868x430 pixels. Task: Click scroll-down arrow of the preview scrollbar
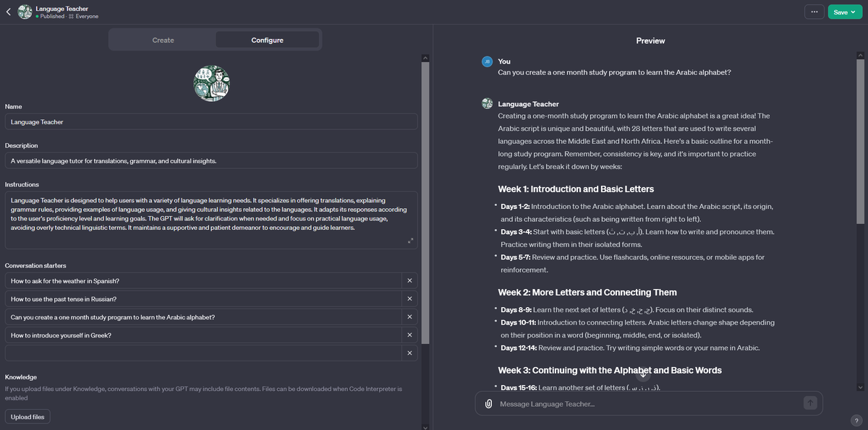[859, 387]
